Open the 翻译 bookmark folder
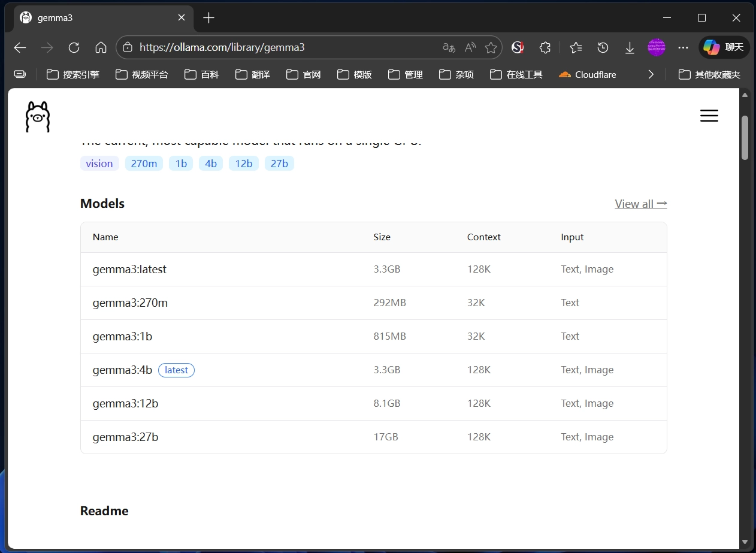 (x=253, y=74)
